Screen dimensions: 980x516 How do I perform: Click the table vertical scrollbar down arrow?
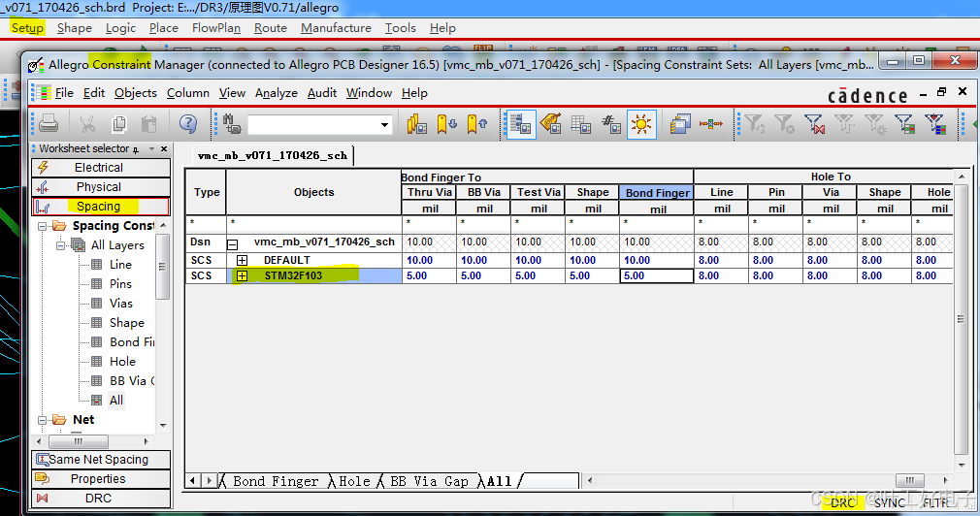coord(962,465)
